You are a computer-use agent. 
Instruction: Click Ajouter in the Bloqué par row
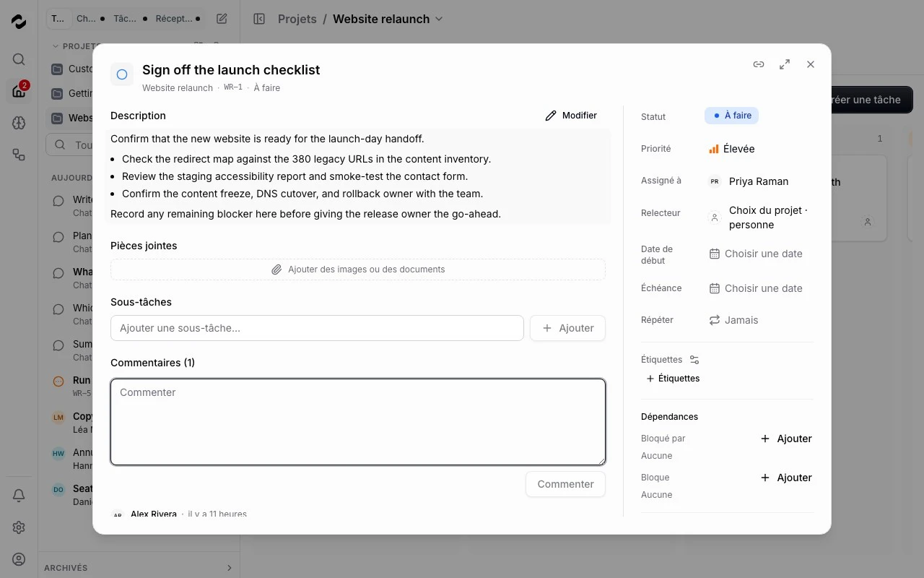[x=786, y=439]
